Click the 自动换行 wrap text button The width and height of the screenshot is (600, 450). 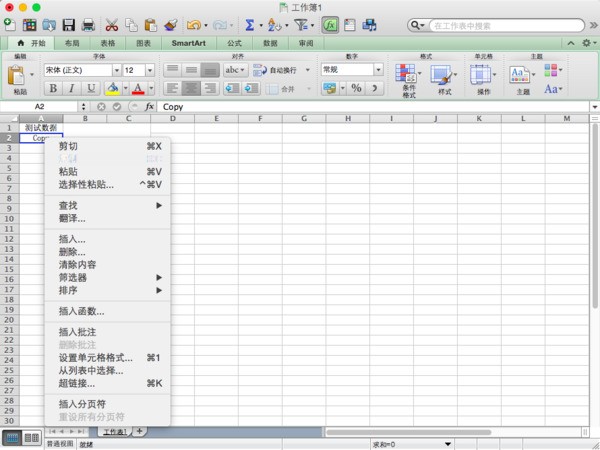coord(274,70)
